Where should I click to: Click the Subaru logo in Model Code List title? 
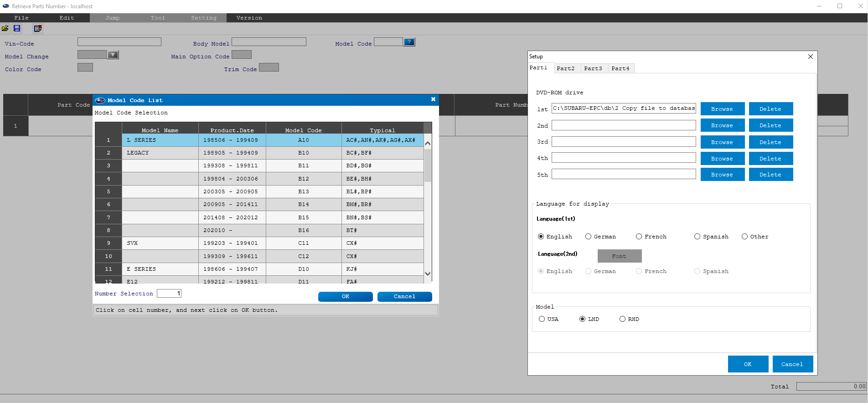pos(100,100)
